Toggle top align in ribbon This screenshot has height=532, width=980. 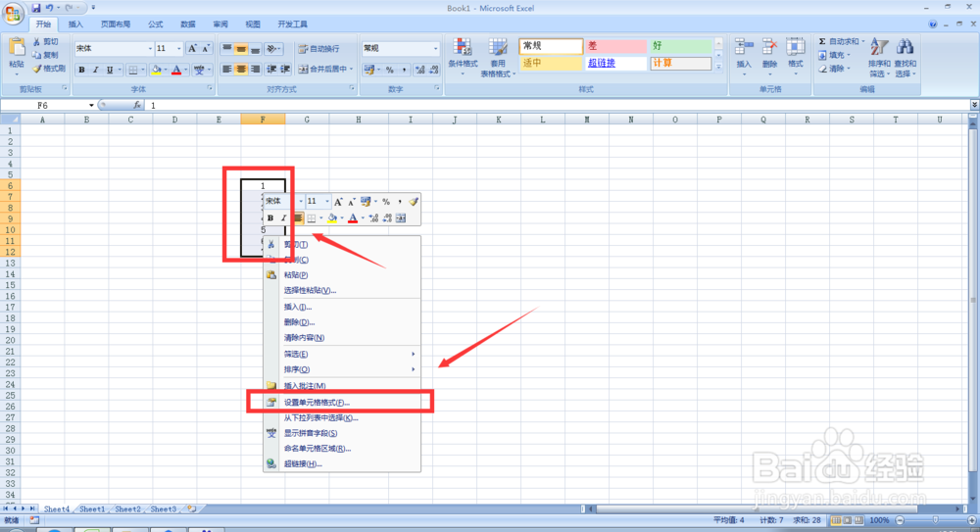click(x=227, y=48)
